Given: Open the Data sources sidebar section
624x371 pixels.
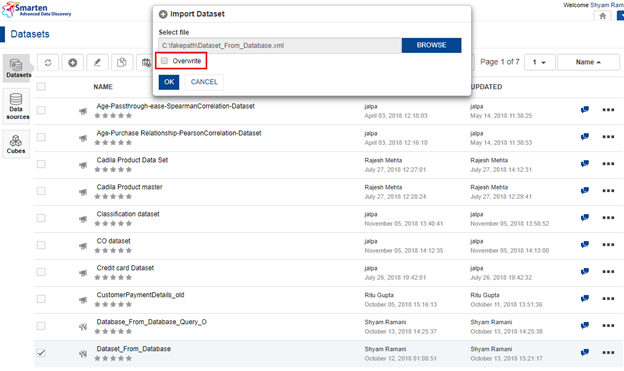Looking at the screenshot, I should (16, 107).
